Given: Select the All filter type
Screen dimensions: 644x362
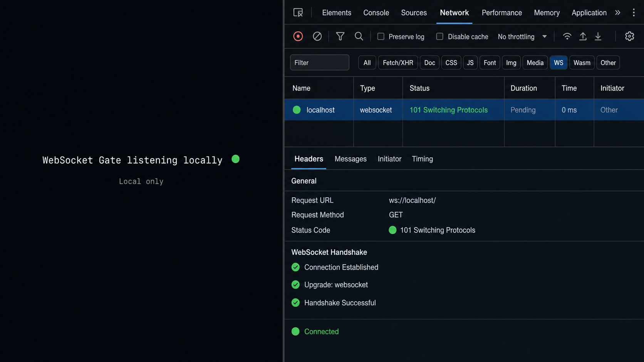Looking at the screenshot, I should (367, 63).
